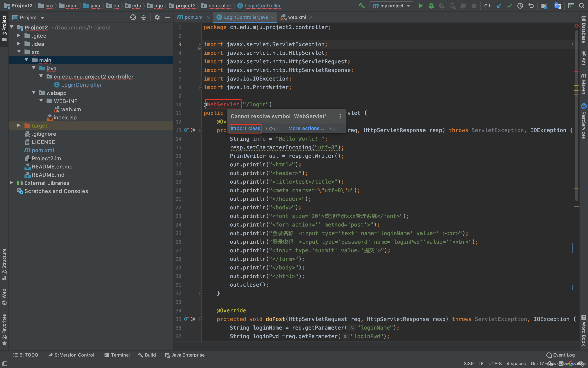Expand External Libraries node

point(11,183)
